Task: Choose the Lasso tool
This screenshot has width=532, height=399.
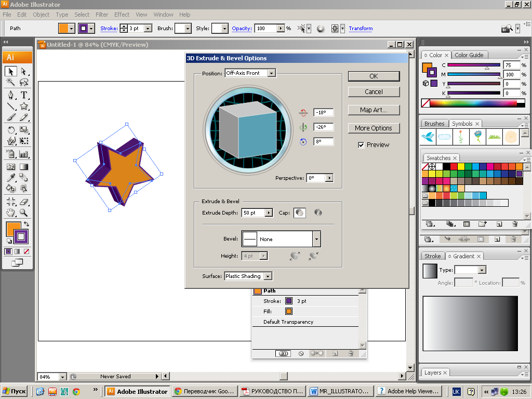Action: (x=23, y=82)
